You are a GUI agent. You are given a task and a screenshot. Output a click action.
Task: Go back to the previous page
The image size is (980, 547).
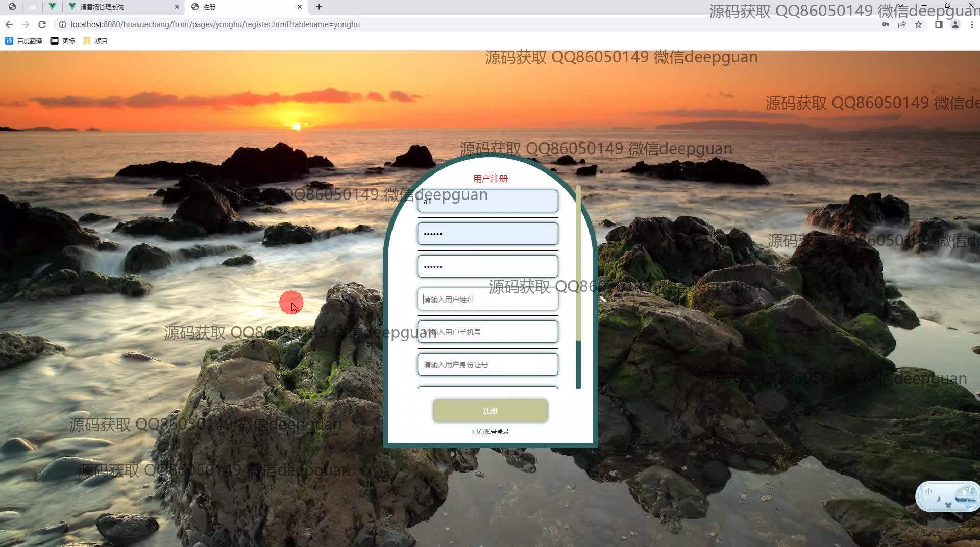tap(9, 24)
